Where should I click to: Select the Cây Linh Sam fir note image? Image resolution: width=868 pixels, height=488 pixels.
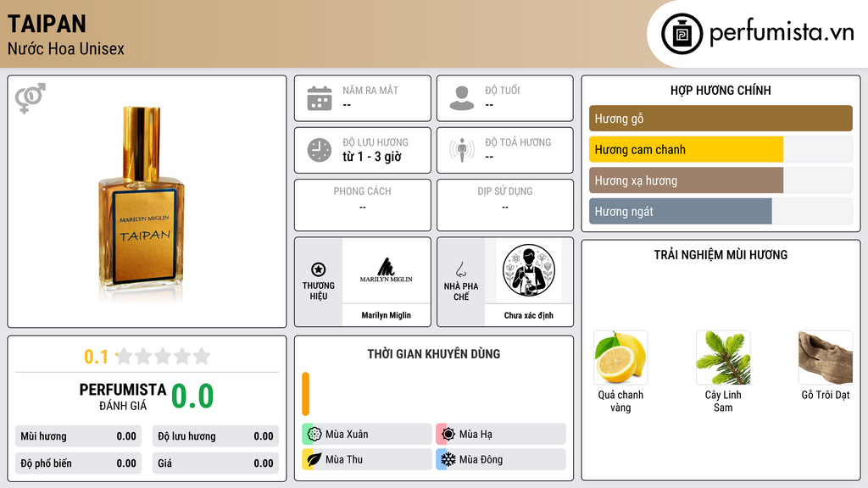click(723, 358)
